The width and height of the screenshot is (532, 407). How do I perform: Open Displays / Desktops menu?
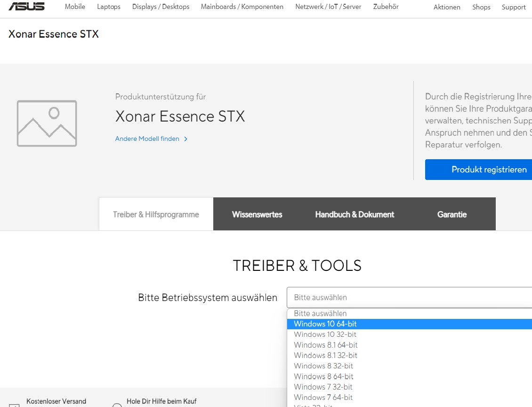pos(161,7)
